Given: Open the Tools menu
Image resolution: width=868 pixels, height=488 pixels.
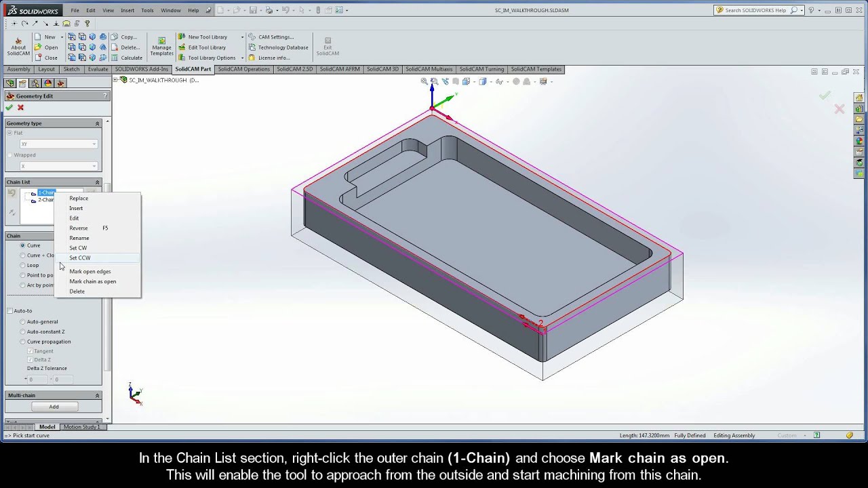Looking at the screenshot, I should click(x=147, y=10).
